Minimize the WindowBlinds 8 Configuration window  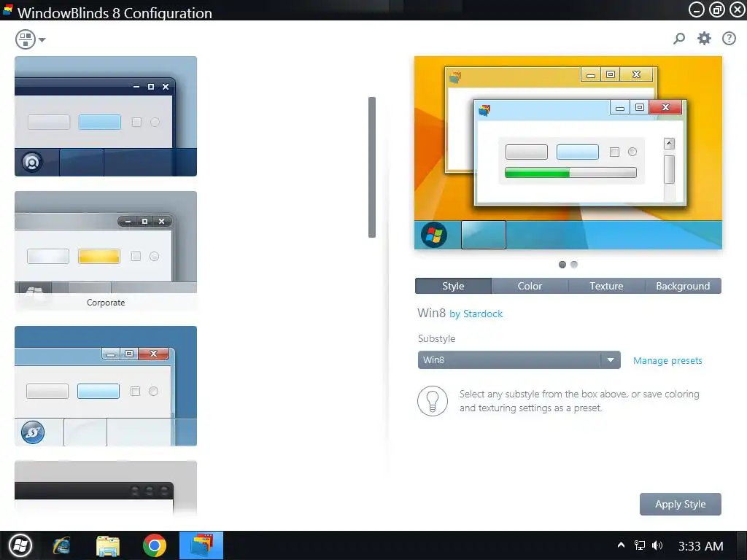pyautogui.click(x=697, y=9)
